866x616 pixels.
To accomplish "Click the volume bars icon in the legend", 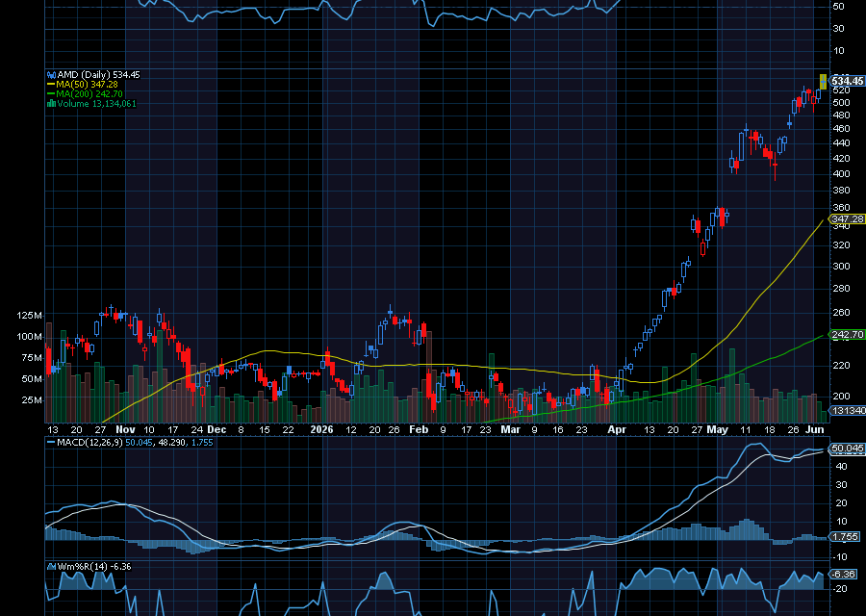I will pyautogui.click(x=51, y=103).
